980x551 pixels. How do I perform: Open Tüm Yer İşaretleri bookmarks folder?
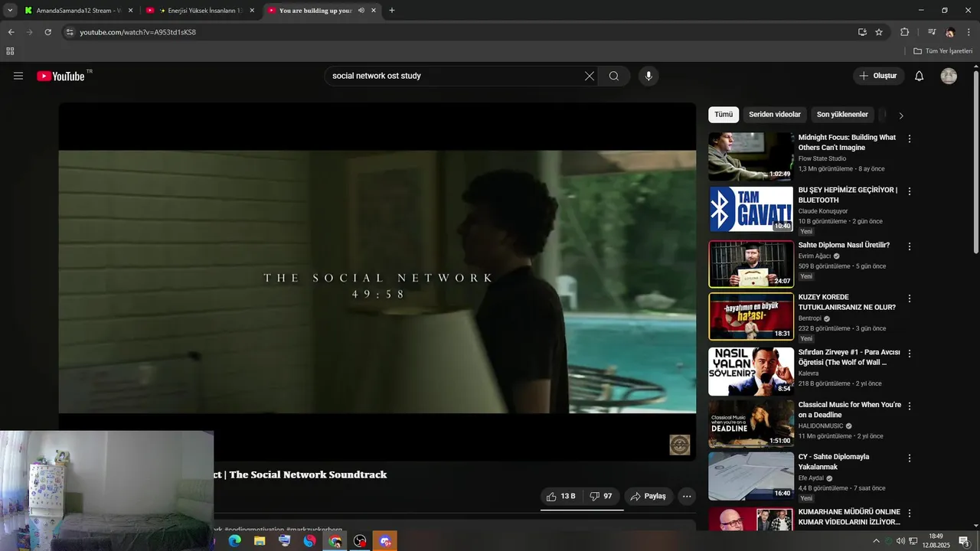[943, 51]
